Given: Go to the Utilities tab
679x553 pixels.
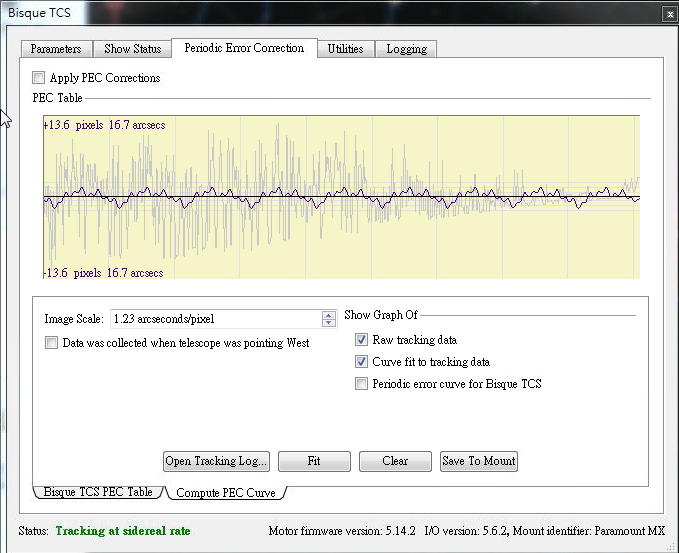Looking at the screenshot, I should coord(345,49).
